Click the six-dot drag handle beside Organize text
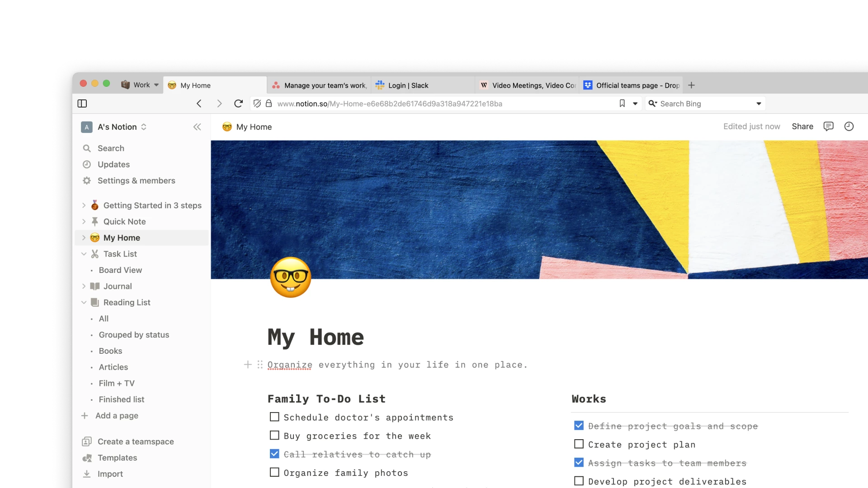 click(260, 364)
